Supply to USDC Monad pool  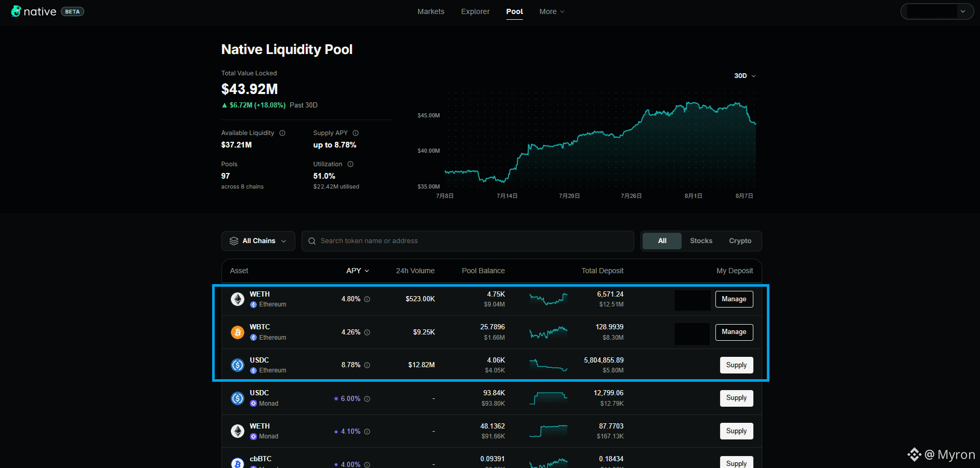tap(736, 398)
